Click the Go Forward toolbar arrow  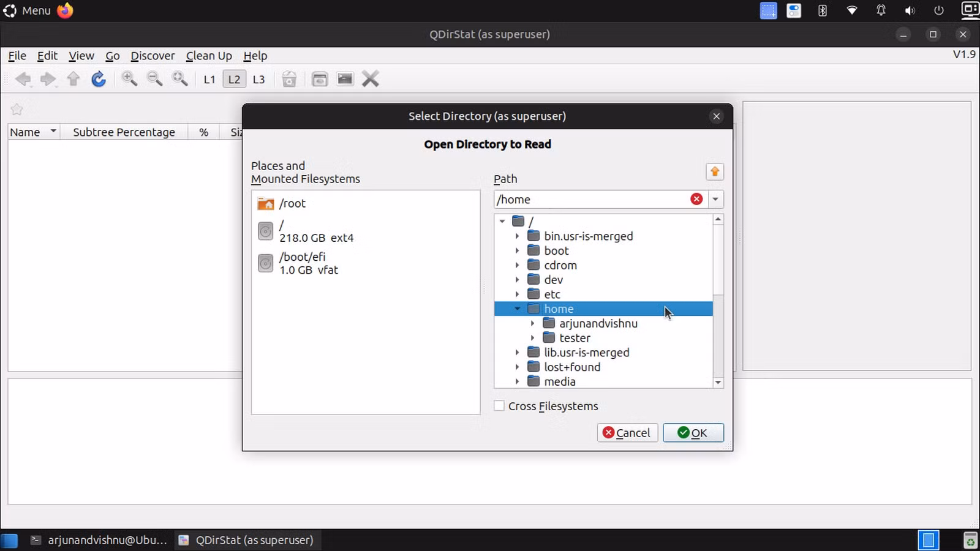(x=48, y=79)
